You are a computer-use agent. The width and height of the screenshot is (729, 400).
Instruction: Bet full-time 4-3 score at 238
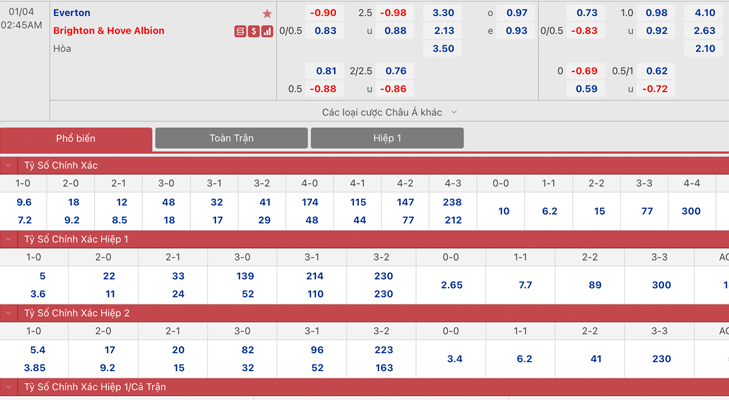452,202
